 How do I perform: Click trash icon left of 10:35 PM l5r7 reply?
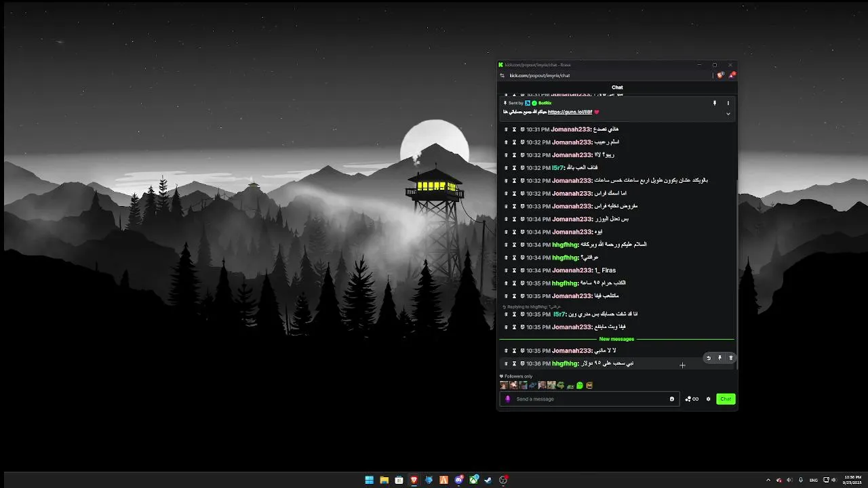pos(506,314)
